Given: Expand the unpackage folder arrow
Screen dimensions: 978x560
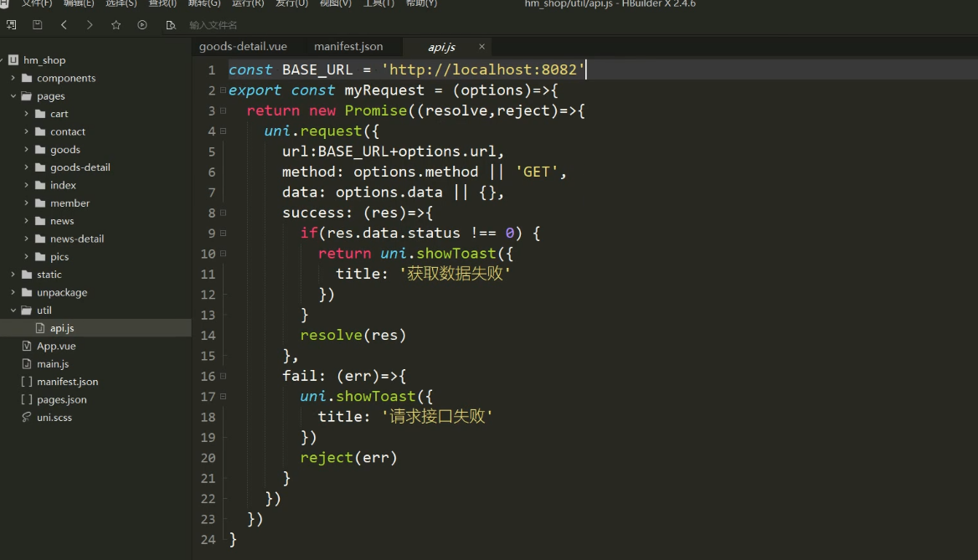Looking at the screenshot, I should 13,292.
